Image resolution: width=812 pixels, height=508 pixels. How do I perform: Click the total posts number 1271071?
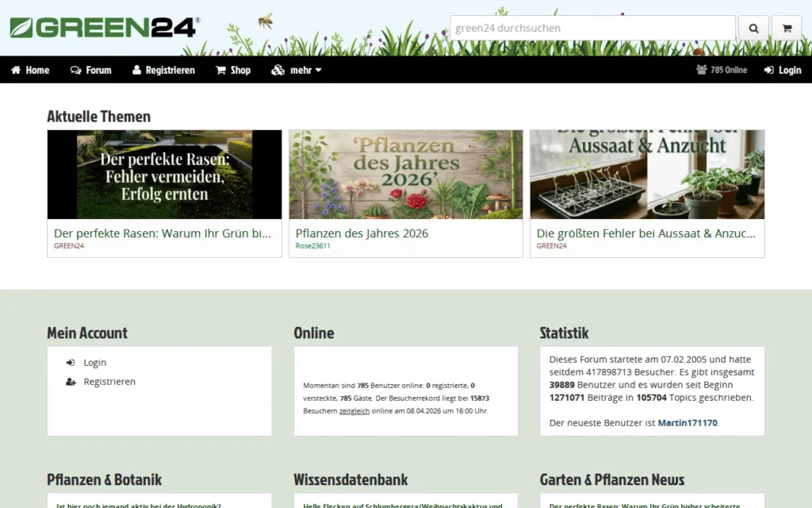(567, 398)
